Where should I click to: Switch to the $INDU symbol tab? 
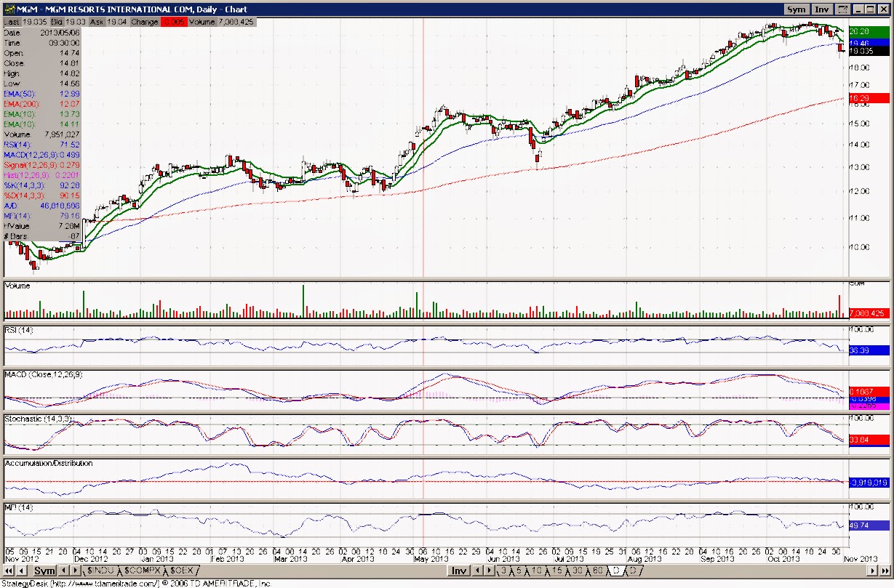(x=100, y=571)
